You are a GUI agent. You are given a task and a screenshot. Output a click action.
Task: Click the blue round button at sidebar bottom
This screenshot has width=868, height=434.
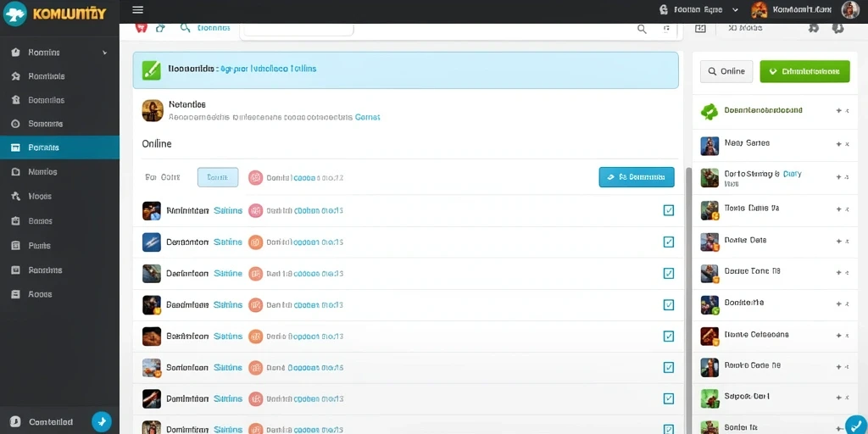point(102,421)
